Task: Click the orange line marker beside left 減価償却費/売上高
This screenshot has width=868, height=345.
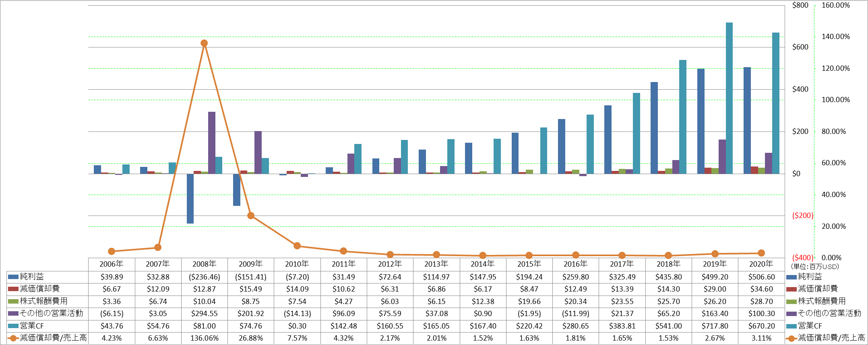Action: pos(13,338)
